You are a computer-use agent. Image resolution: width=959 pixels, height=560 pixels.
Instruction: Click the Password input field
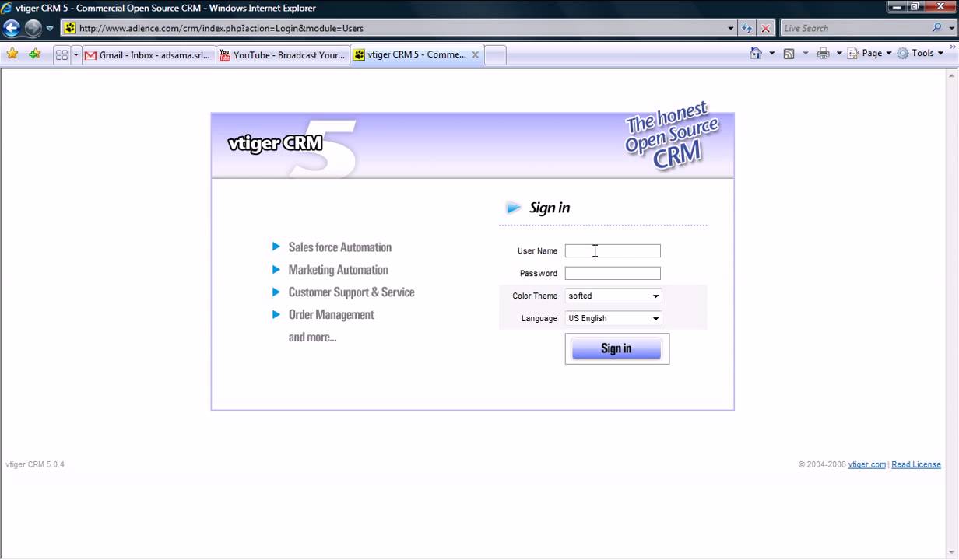[613, 273]
